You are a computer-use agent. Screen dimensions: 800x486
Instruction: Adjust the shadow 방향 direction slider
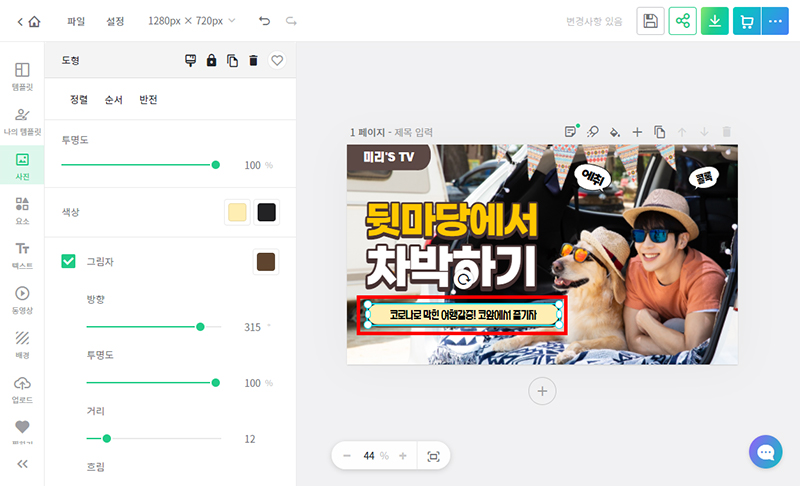point(154,326)
